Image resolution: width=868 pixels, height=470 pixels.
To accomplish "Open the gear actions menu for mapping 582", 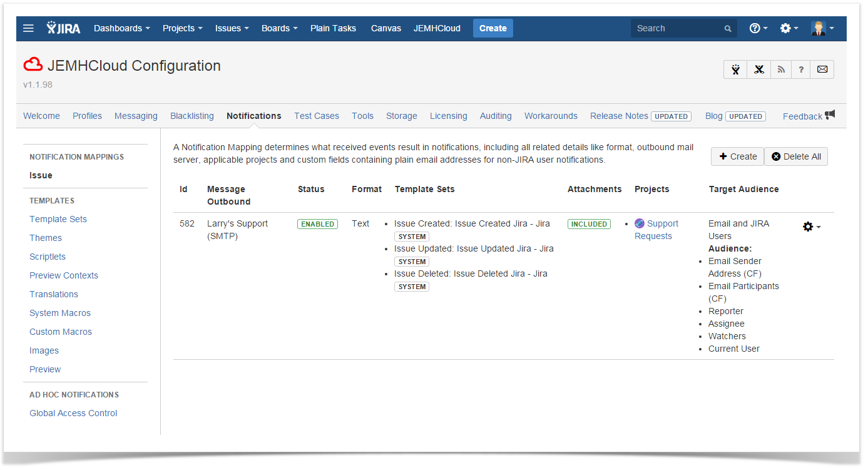I will point(812,227).
